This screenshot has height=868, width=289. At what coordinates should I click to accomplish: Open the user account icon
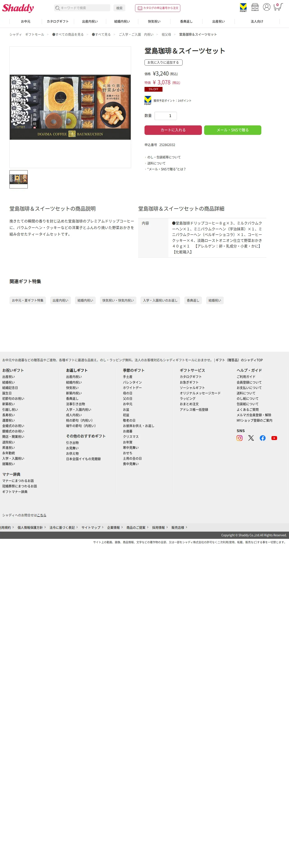pyautogui.click(x=267, y=7)
